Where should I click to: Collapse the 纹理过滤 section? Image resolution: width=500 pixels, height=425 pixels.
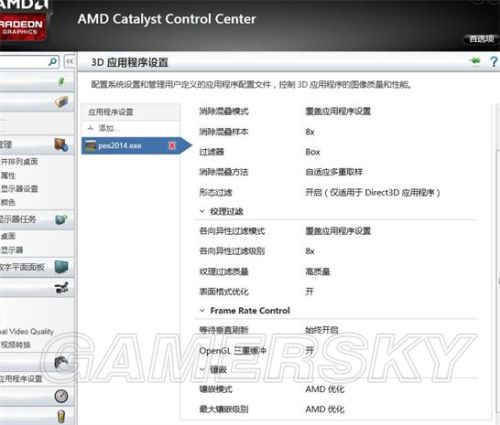pos(202,211)
